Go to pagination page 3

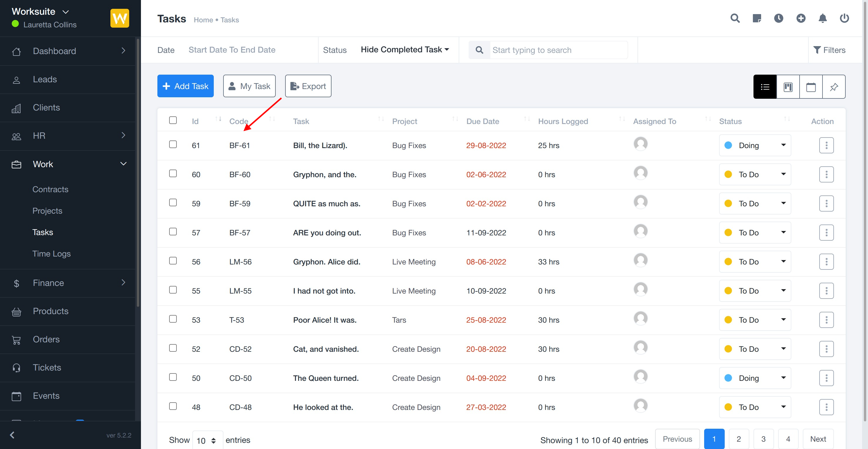click(x=763, y=439)
